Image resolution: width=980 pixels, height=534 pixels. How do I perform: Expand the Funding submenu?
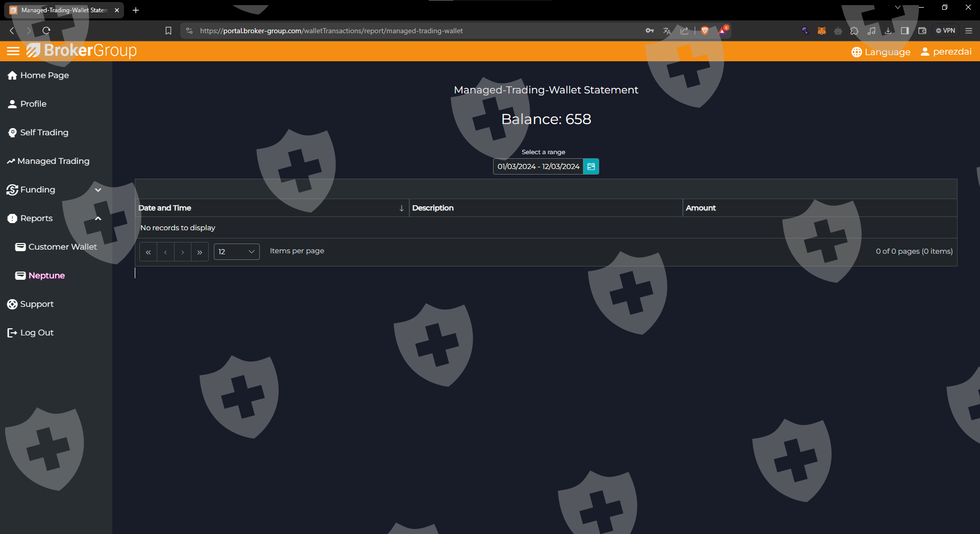[x=98, y=190]
